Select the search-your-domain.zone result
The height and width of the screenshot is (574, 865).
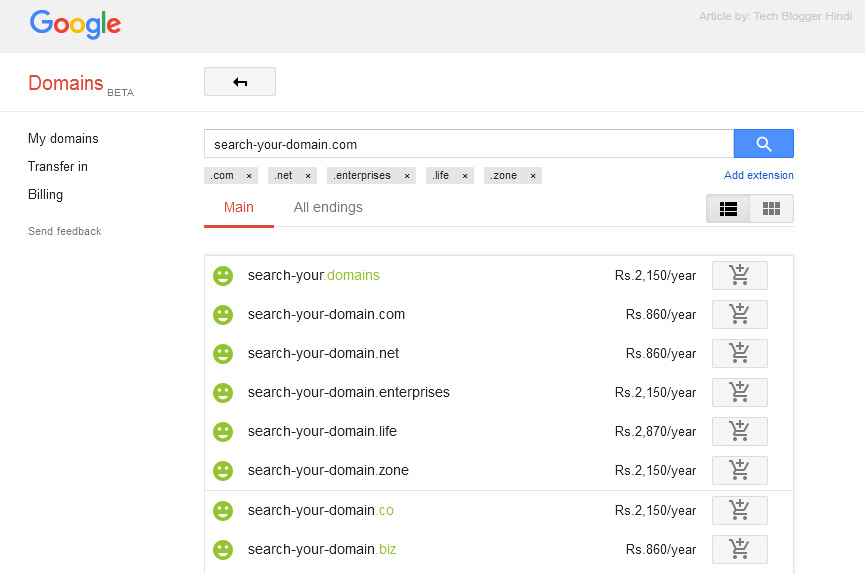tap(328, 470)
